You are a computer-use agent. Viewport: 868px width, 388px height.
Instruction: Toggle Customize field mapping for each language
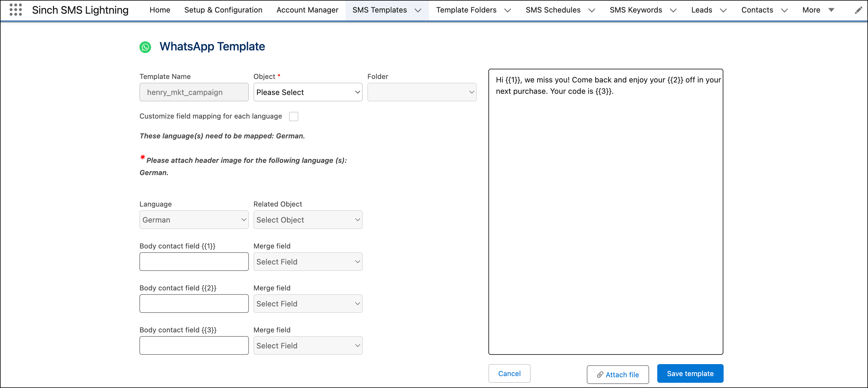[x=293, y=116]
